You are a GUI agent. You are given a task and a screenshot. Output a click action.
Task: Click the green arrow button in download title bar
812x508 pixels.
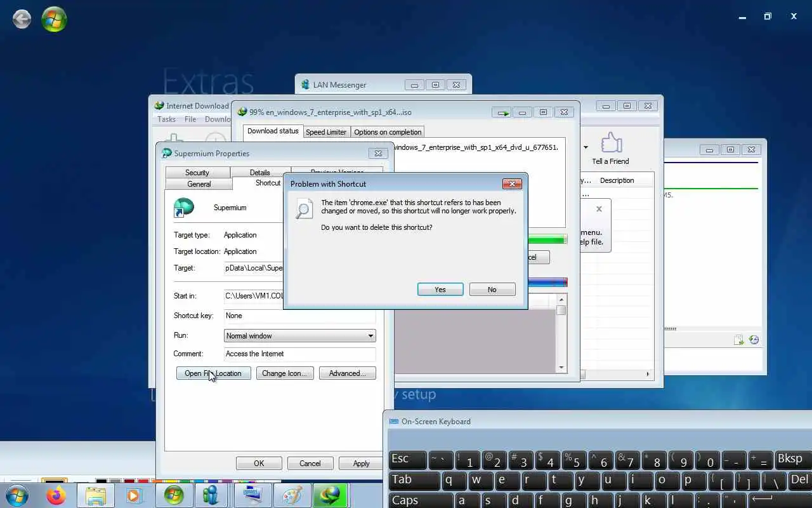pyautogui.click(x=502, y=112)
